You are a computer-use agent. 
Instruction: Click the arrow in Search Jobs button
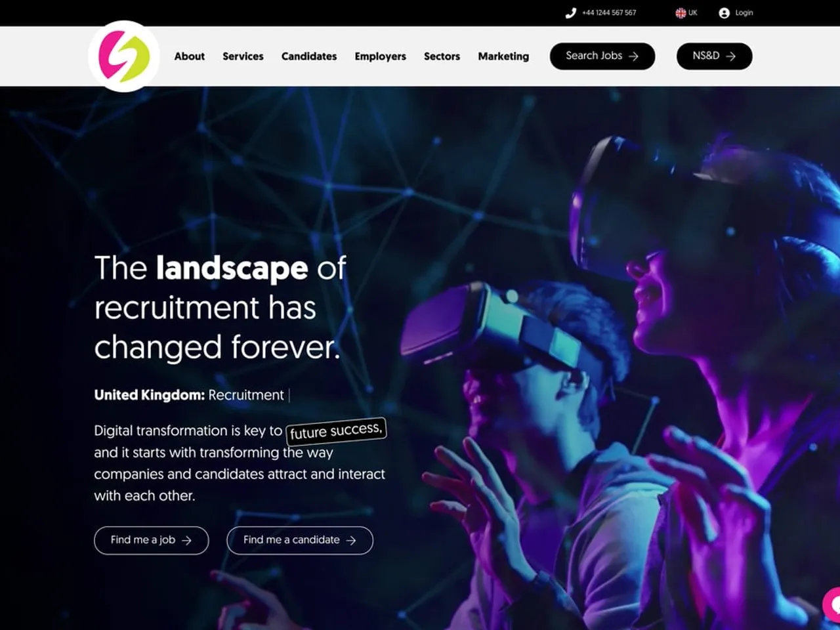(x=633, y=56)
